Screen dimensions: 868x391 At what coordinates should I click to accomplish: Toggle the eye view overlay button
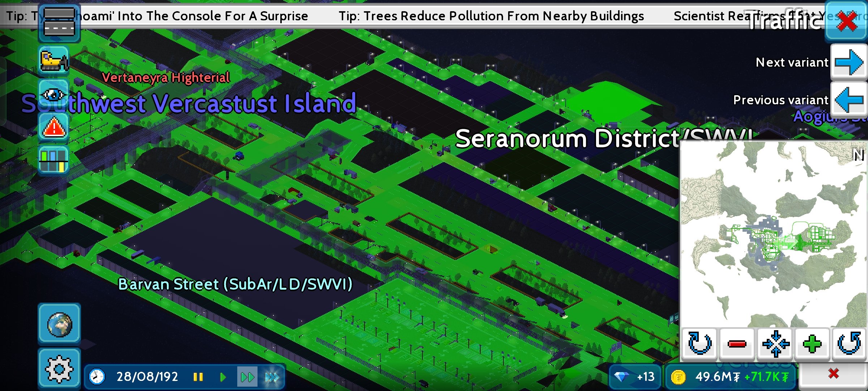click(x=54, y=94)
